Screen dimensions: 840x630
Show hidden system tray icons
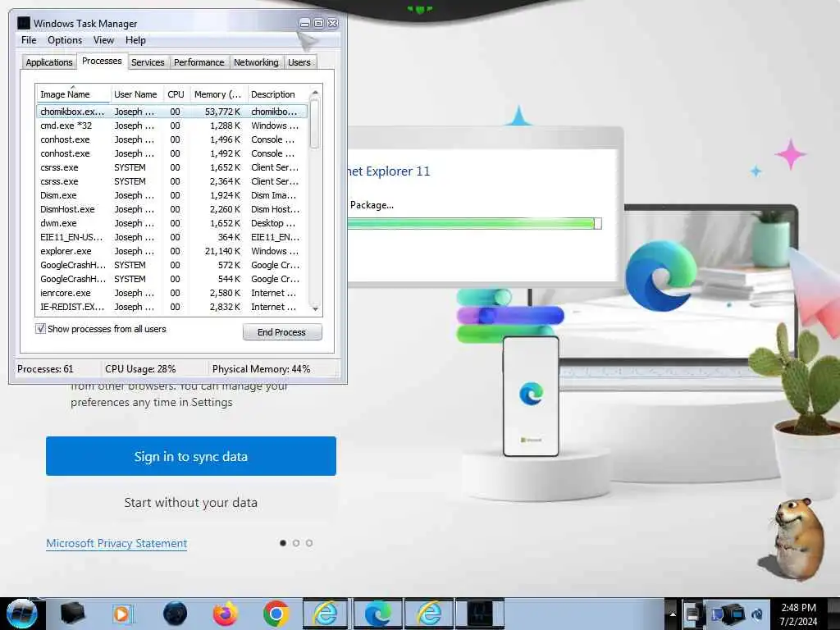[x=673, y=614]
